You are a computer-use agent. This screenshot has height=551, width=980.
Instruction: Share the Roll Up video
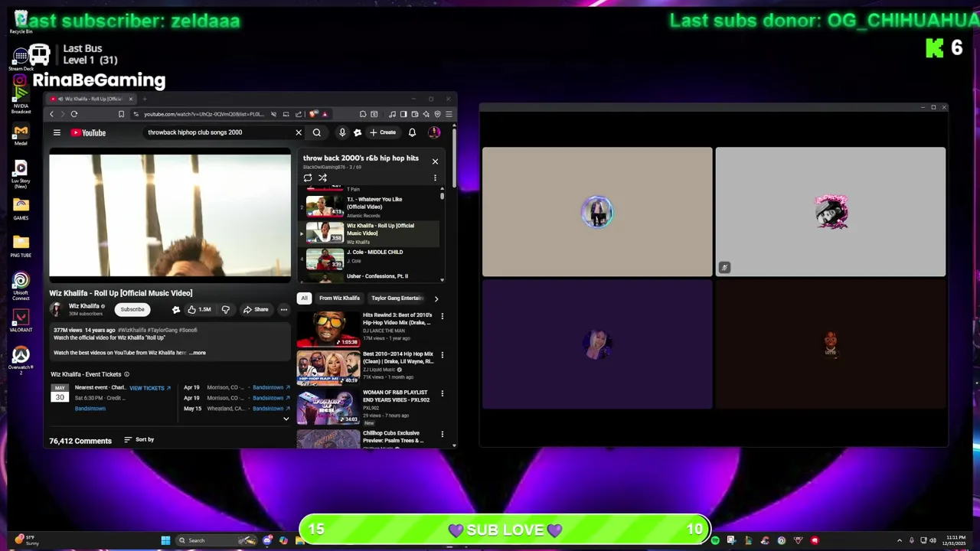pos(255,309)
